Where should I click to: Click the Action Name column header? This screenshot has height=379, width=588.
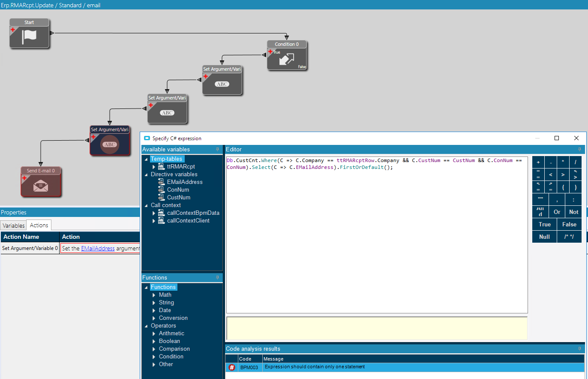30,237
